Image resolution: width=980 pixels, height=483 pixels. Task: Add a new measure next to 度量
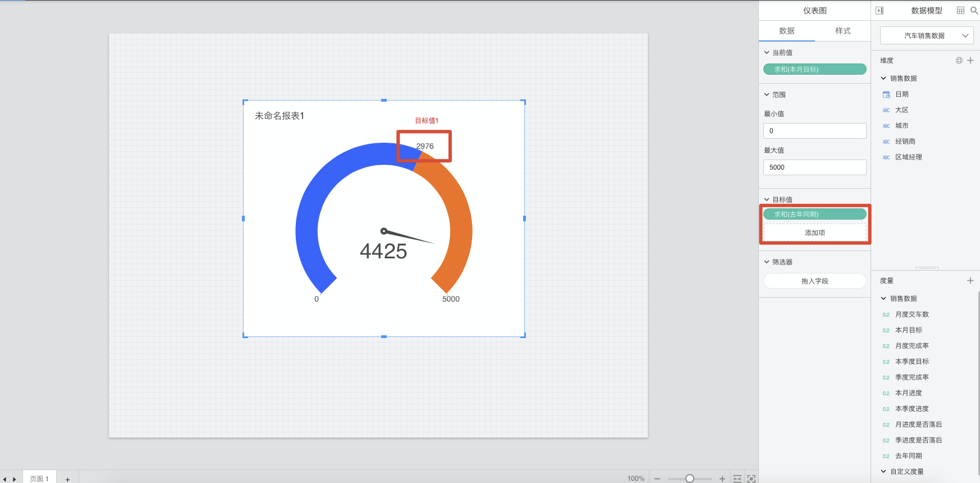970,281
